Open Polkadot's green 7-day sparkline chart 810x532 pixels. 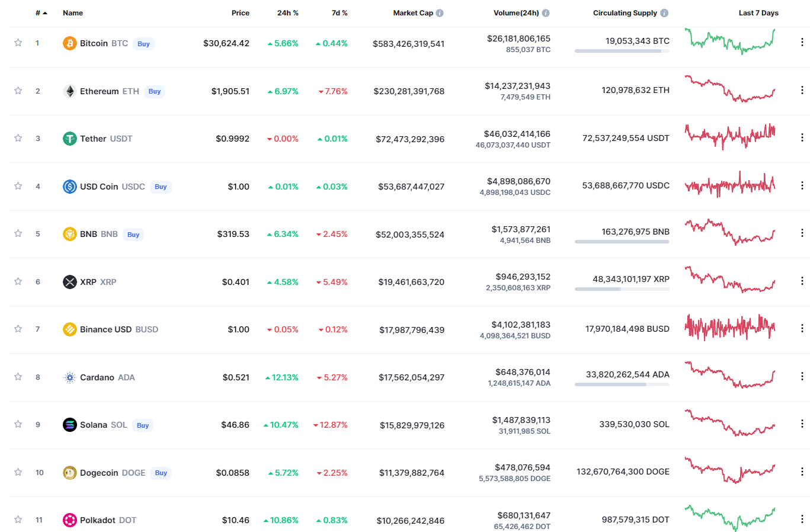[730, 518]
